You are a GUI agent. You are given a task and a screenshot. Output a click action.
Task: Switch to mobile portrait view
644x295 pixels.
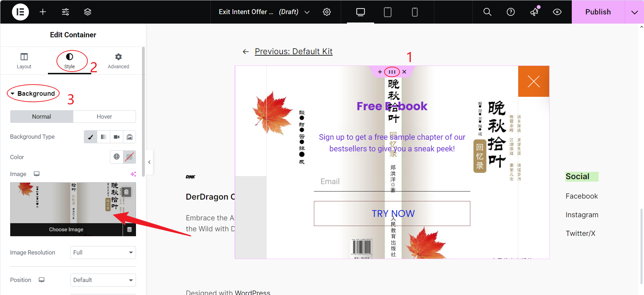tap(415, 12)
